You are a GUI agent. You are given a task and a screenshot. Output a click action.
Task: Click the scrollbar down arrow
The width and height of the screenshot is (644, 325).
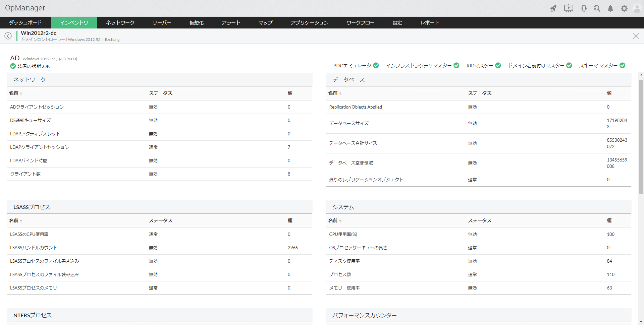point(641,322)
